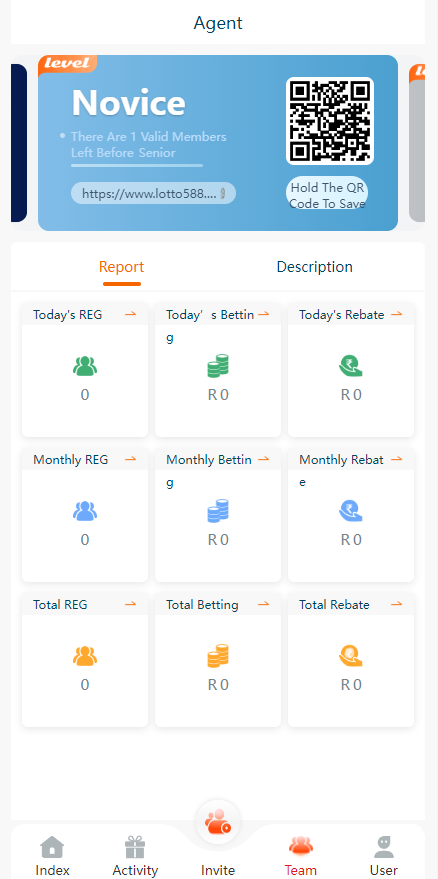Click Hold The QR Code To Save
The height and width of the screenshot is (879, 438).
pyautogui.click(x=328, y=196)
